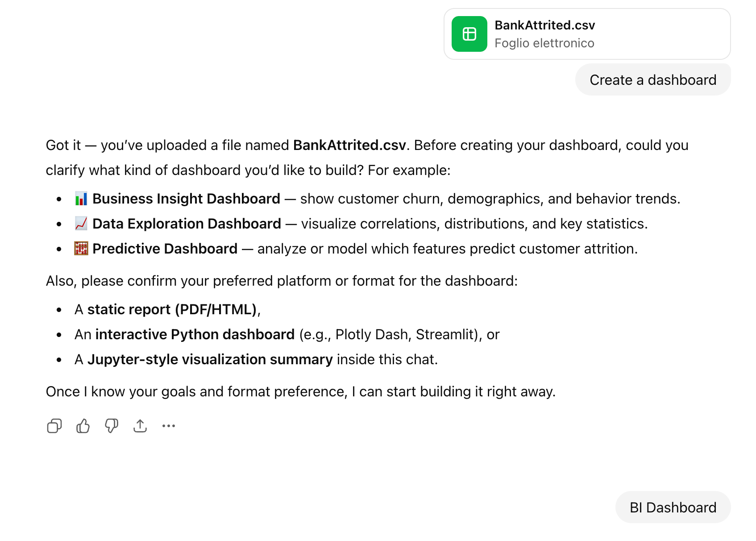Click the "interactive Python dashboard" option text
Screen dimensions: 756x541
click(195, 334)
